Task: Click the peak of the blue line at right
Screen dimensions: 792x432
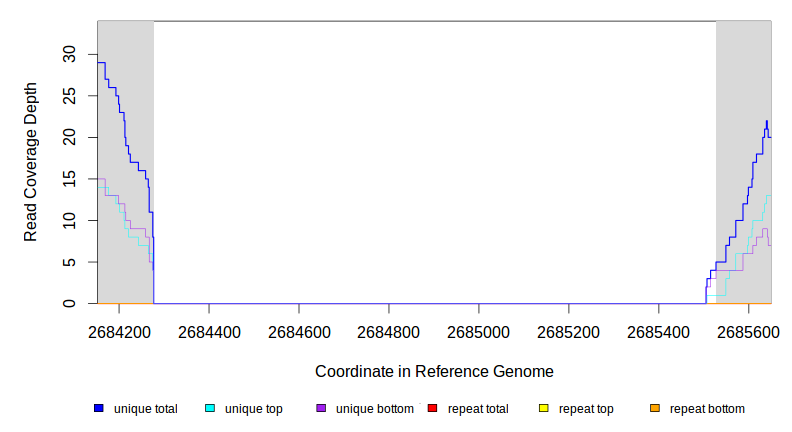Action: (x=767, y=121)
